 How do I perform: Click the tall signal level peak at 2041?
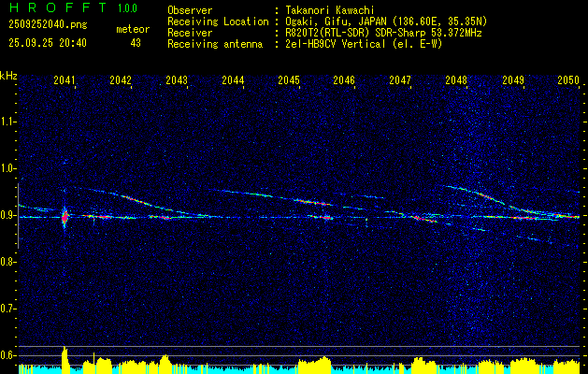coord(65,359)
